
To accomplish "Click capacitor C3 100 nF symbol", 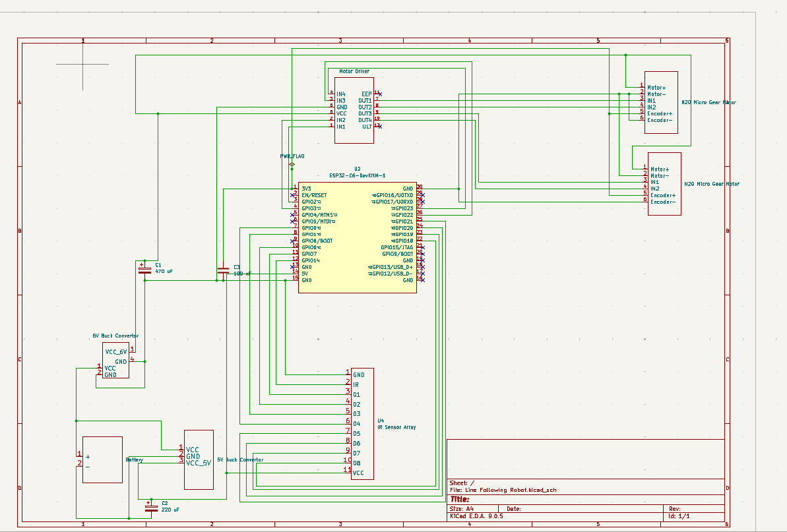I will tap(224, 270).
